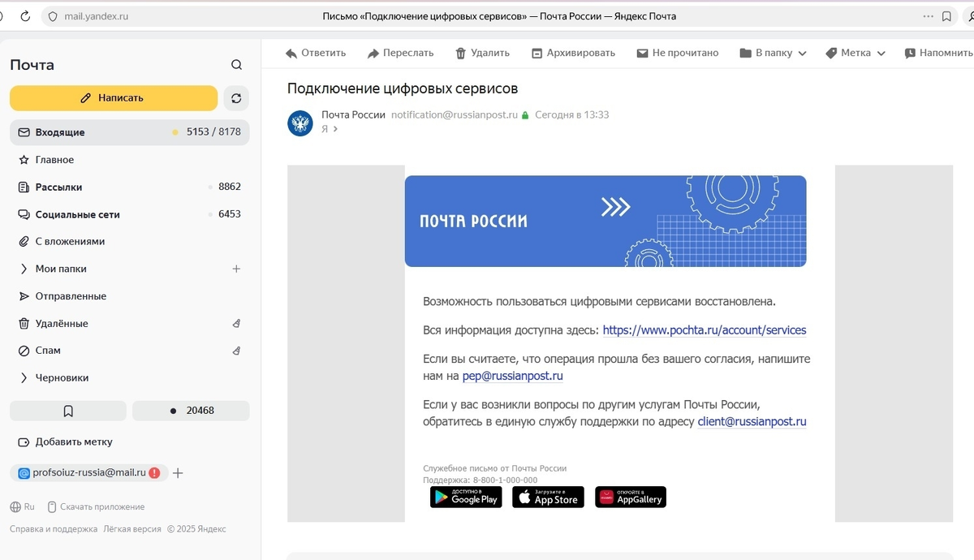This screenshot has width=974, height=560.
Task: Refresh mailbox with circular arrows button
Action: tap(236, 98)
